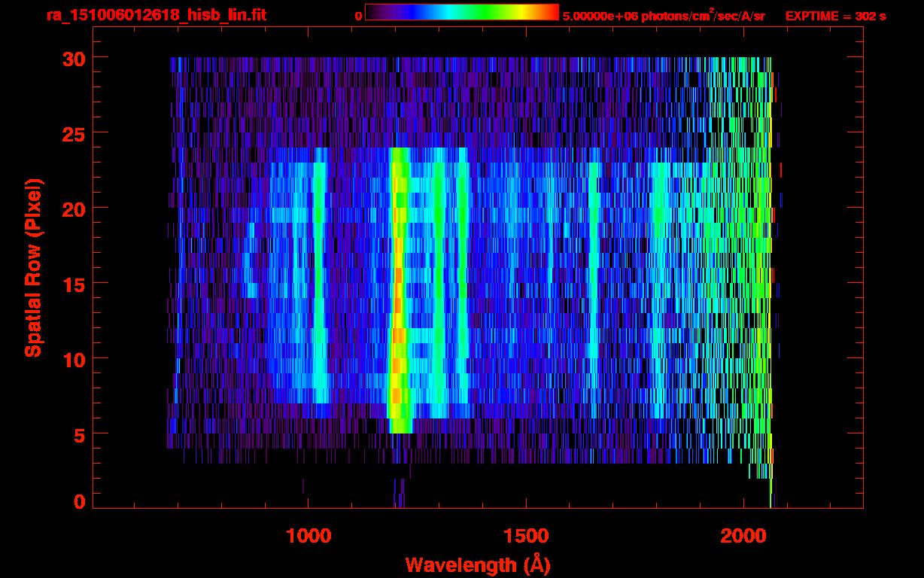924x578 pixels.
Task: Click the red end of the colorbar
Action: 552,12
